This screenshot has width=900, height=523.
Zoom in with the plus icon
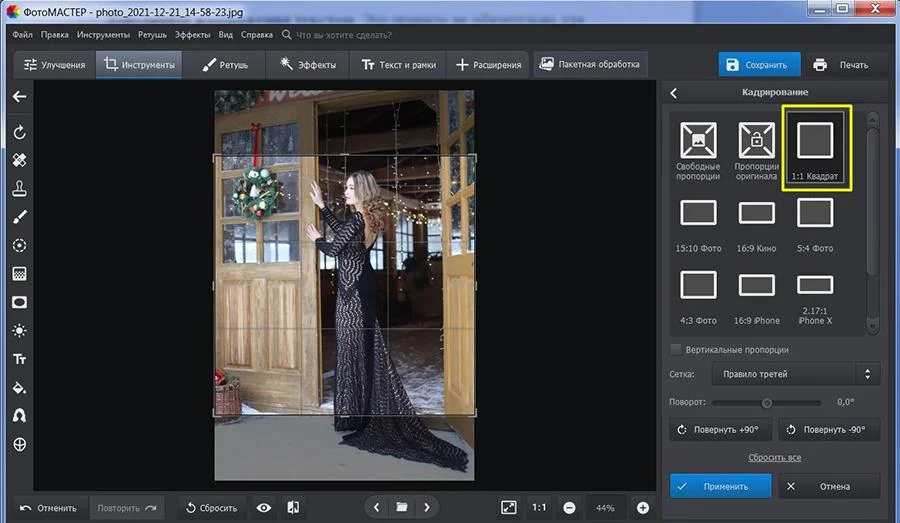click(643, 507)
